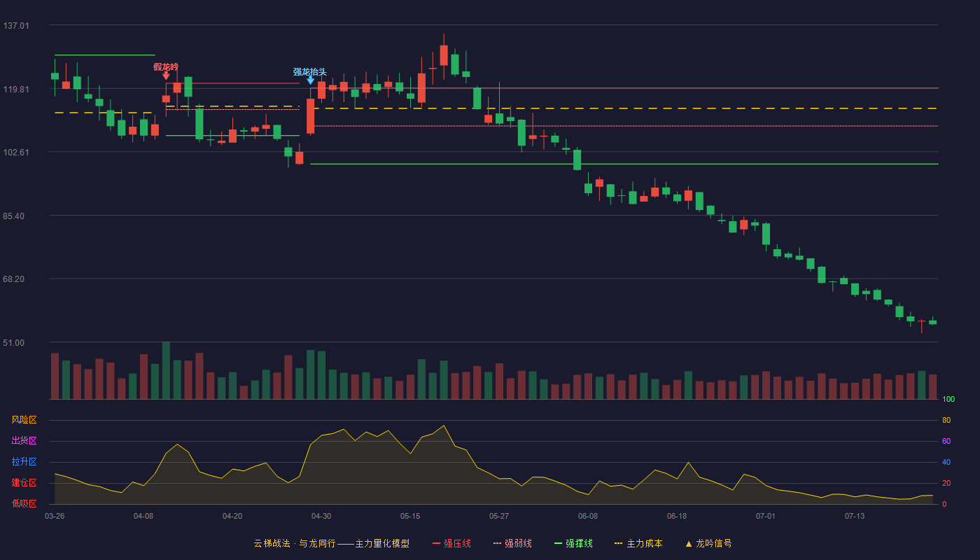
Task: Click the 04-30 date axis label
Action: click(x=321, y=516)
